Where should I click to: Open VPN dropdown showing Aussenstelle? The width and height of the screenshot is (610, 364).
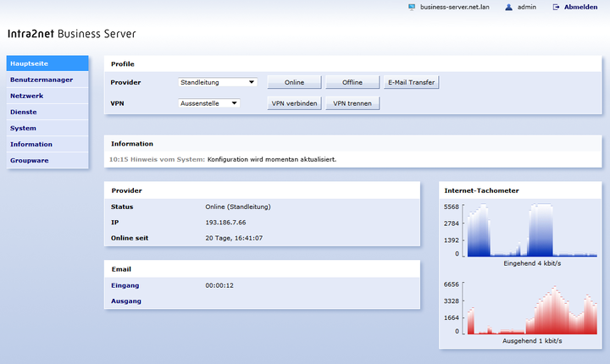pyautogui.click(x=209, y=103)
